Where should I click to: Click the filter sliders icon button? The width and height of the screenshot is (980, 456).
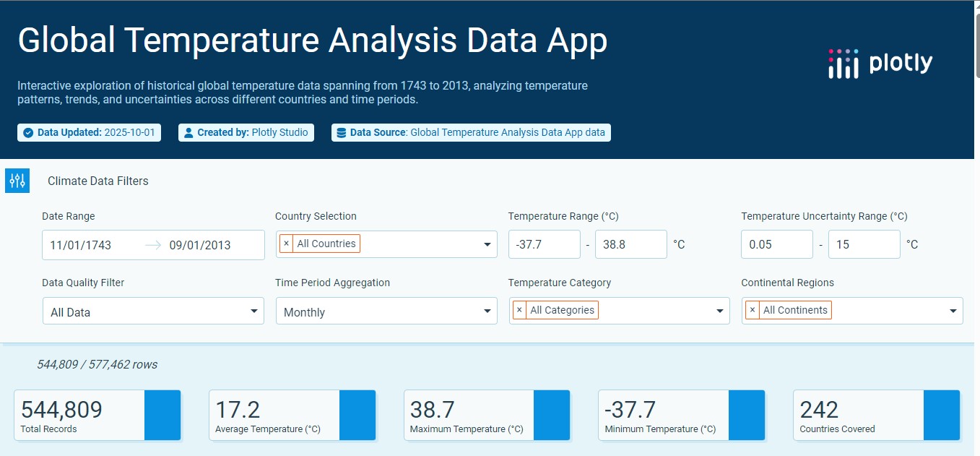[17, 181]
